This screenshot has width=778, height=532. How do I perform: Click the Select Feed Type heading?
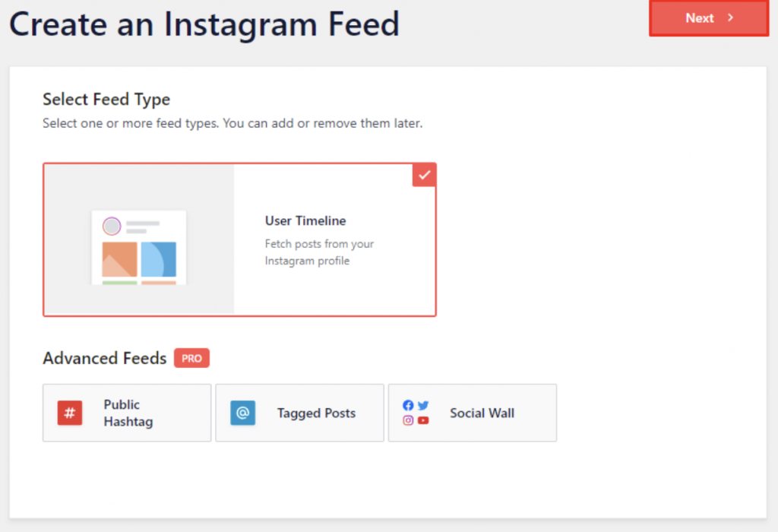click(106, 99)
